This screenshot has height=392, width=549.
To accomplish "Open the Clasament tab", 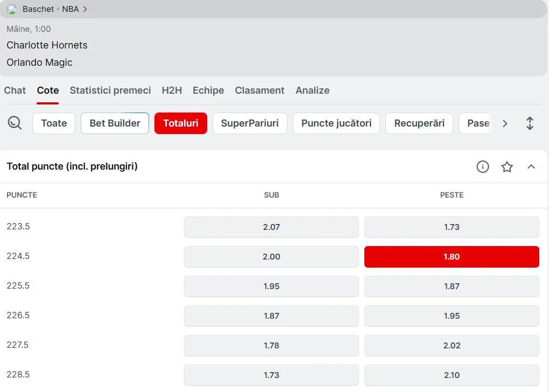I will [x=259, y=90].
